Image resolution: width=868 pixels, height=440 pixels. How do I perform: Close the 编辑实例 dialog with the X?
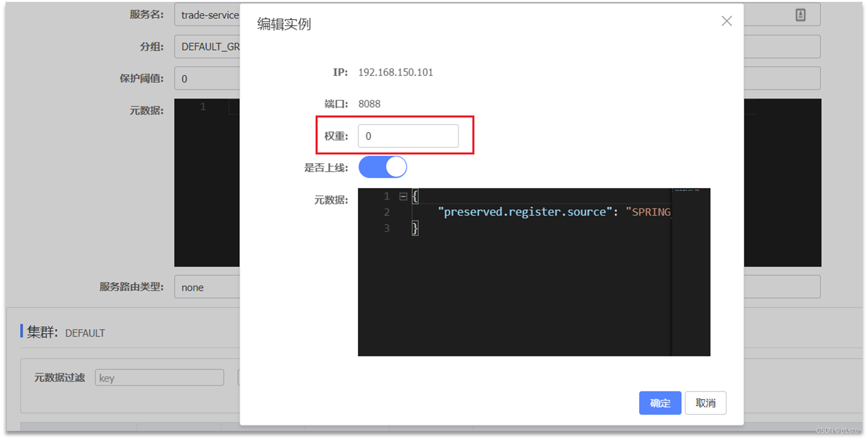(726, 21)
